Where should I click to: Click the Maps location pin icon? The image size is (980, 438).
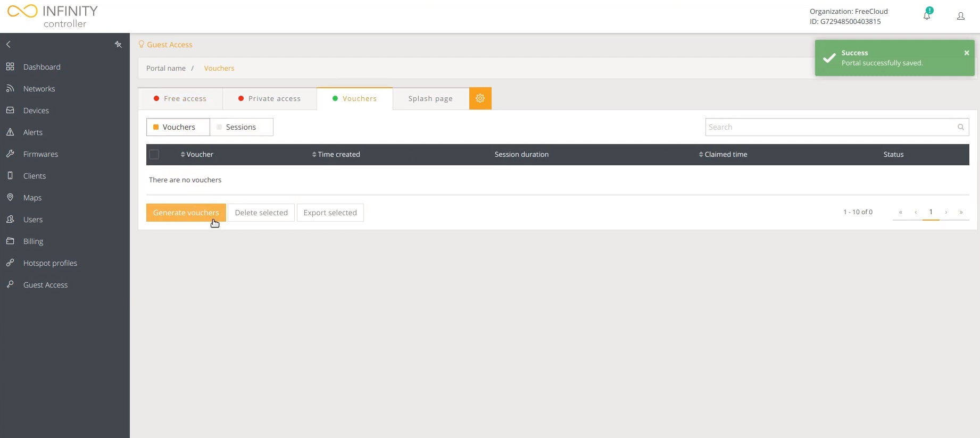pyautogui.click(x=10, y=198)
